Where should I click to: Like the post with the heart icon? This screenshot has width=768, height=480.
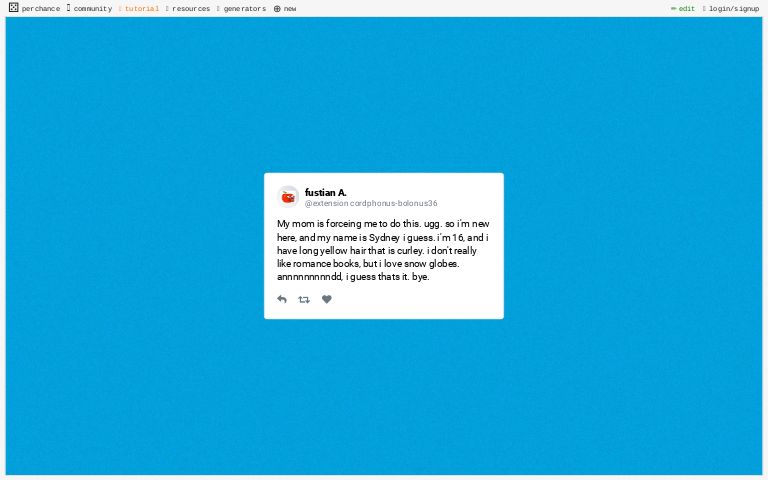pos(326,300)
